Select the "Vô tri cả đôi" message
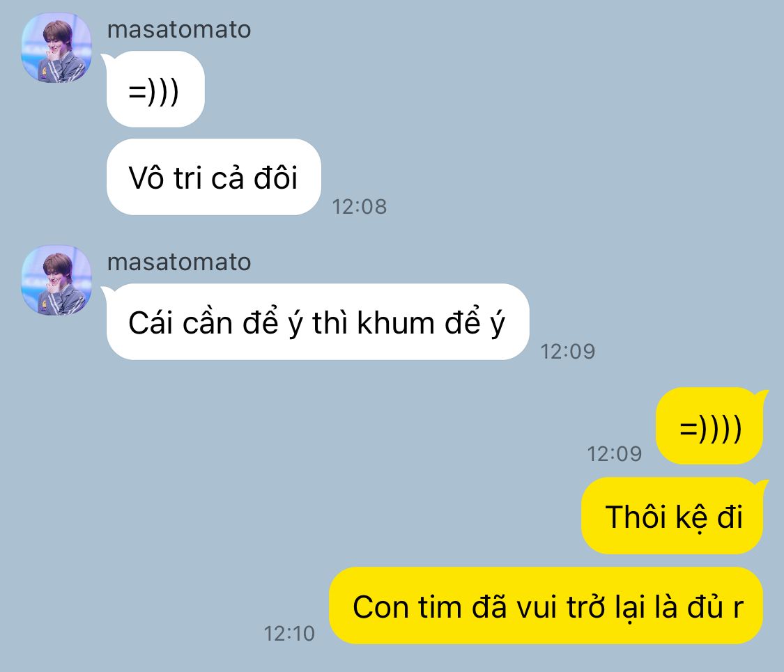 point(213,177)
